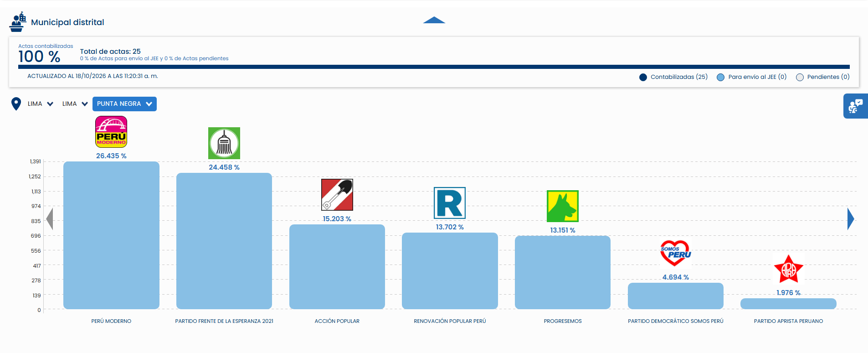Click the 1.976 % value label
868x353 pixels.
pos(788,293)
